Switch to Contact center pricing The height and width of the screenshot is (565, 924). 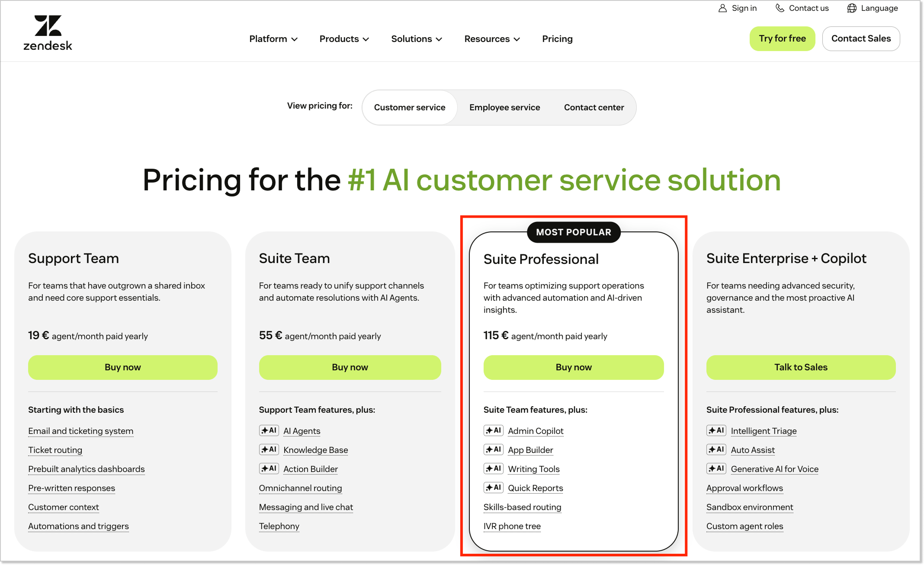[594, 107]
